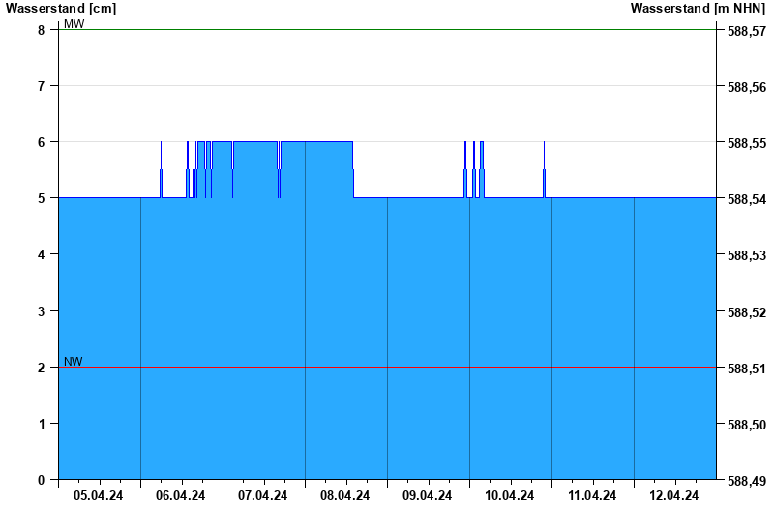Screen dimensions: 774x532
Task: Click the right axis value 588,55
Action: click(747, 143)
